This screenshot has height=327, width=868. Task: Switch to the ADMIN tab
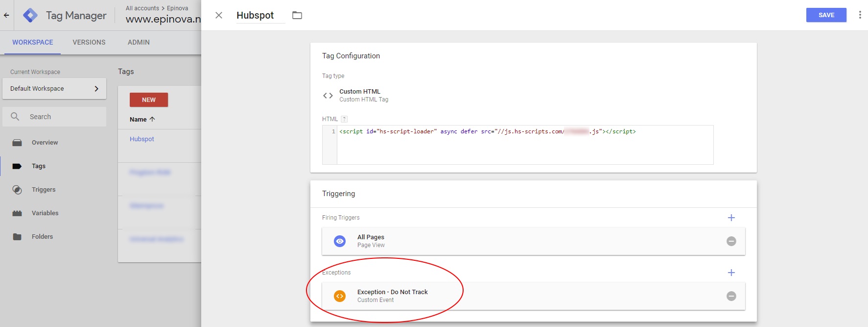point(139,43)
